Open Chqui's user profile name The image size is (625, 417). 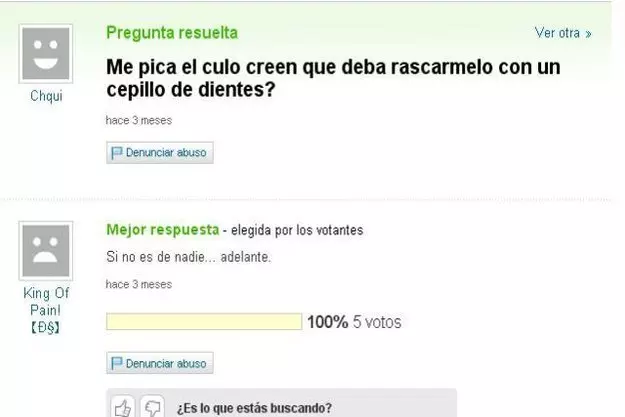coord(46,96)
